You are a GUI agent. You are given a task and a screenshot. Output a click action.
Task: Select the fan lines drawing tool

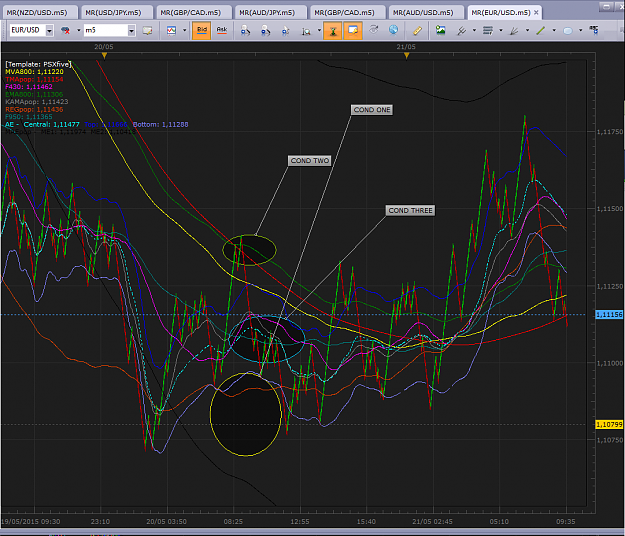514,30
